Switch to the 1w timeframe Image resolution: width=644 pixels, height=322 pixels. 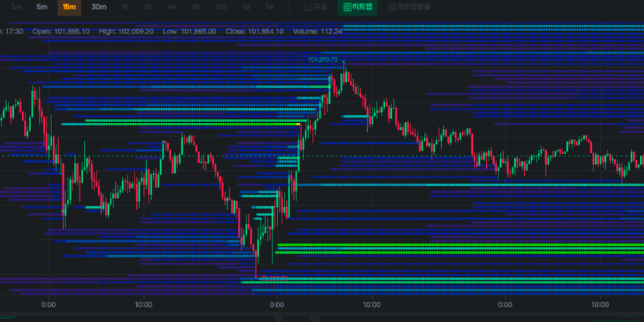pos(270,7)
